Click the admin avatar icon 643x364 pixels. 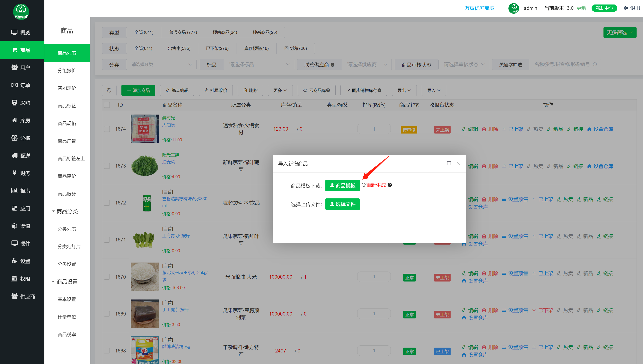coord(514,8)
